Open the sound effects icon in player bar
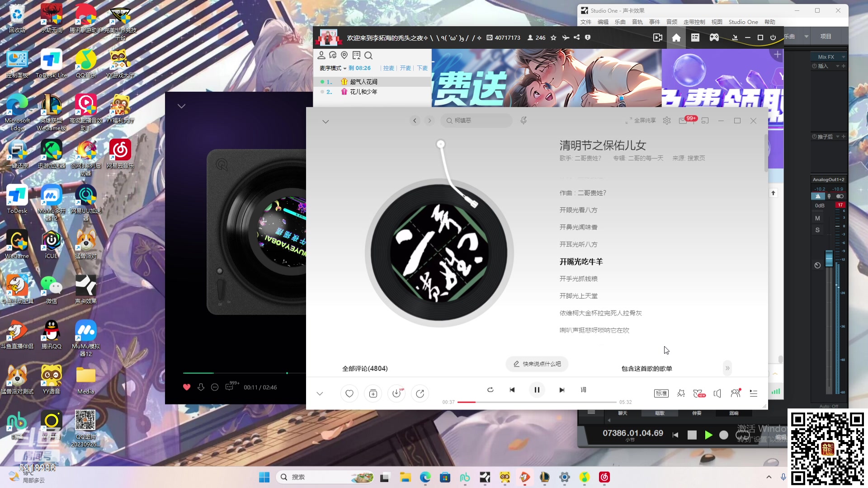This screenshot has width=868, height=488. [x=681, y=393]
